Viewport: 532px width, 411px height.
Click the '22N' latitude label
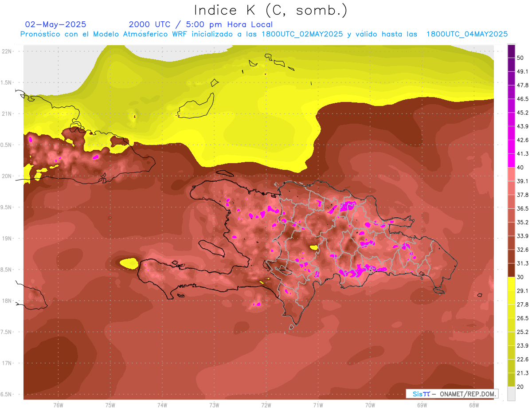click(8, 51)
